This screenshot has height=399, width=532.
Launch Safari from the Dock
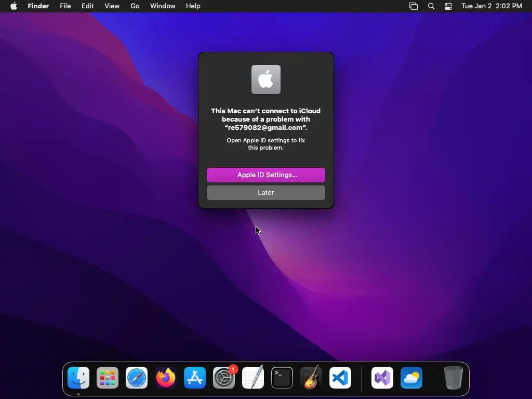click(x=137, y=378)
